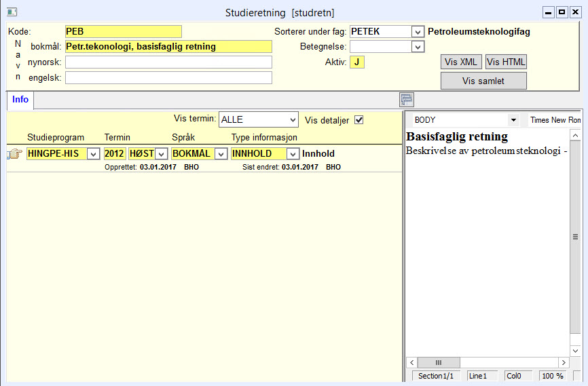Image resolution: width=588 pixels, height=386 pixels.
Task: Click the Petroleumsteknologifag label
Action: tap(479, 32)
